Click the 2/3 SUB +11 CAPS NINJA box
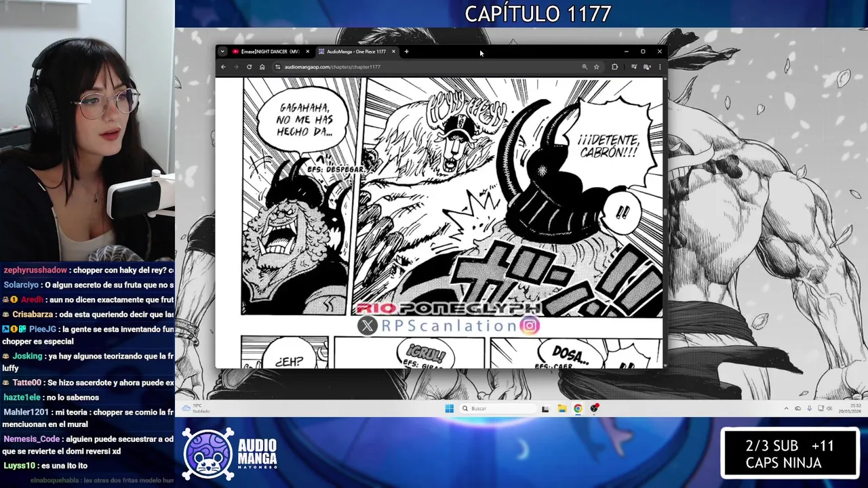868x488 pixels. click(790, 454)
